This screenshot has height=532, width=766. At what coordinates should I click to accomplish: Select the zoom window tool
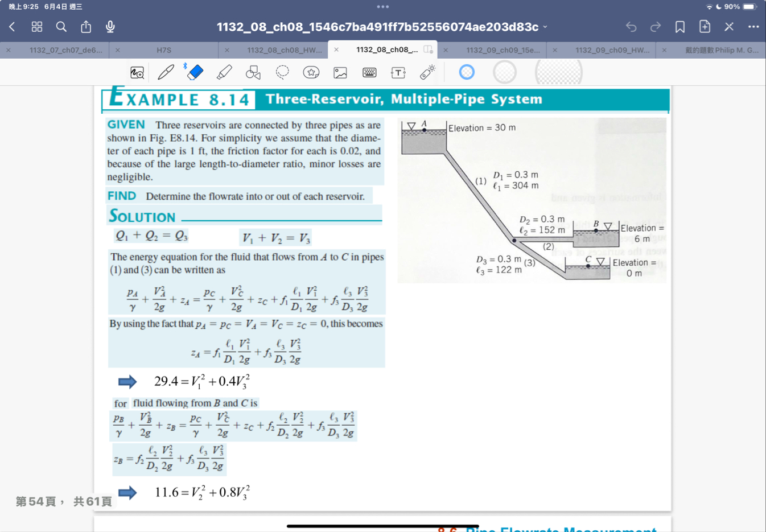tap(137, 72)
